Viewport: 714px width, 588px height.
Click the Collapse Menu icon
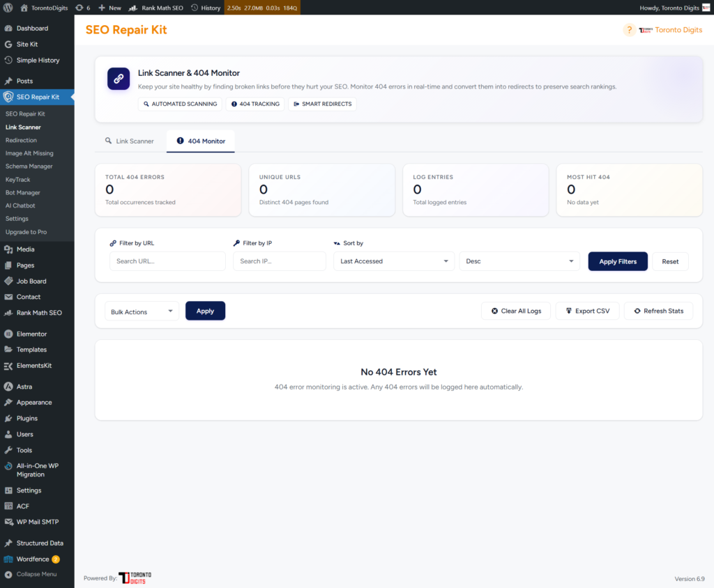pos(8,574)
